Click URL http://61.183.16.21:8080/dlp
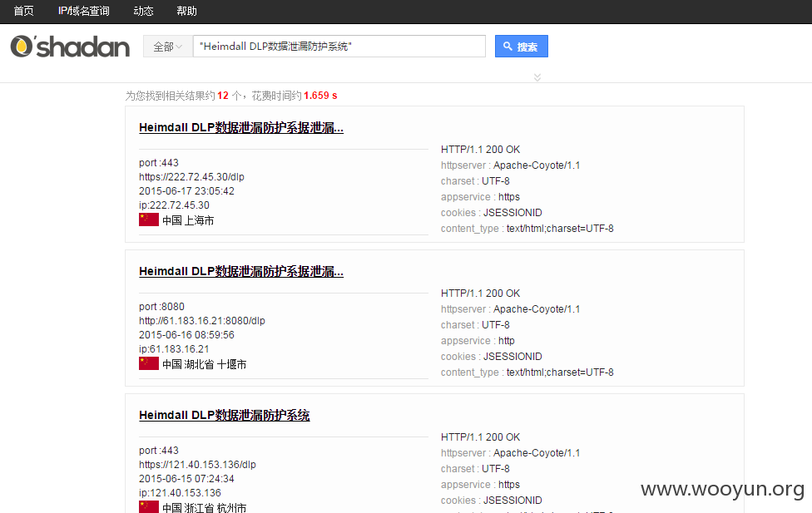 [202, 321]
